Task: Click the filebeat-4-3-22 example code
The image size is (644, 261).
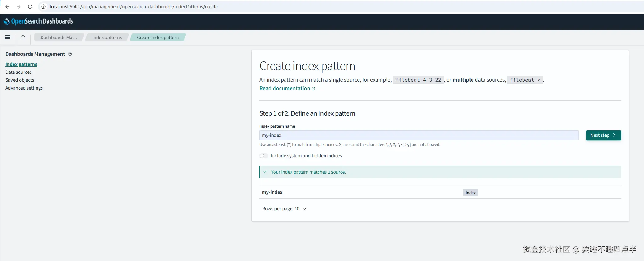Action: (418, 80)
